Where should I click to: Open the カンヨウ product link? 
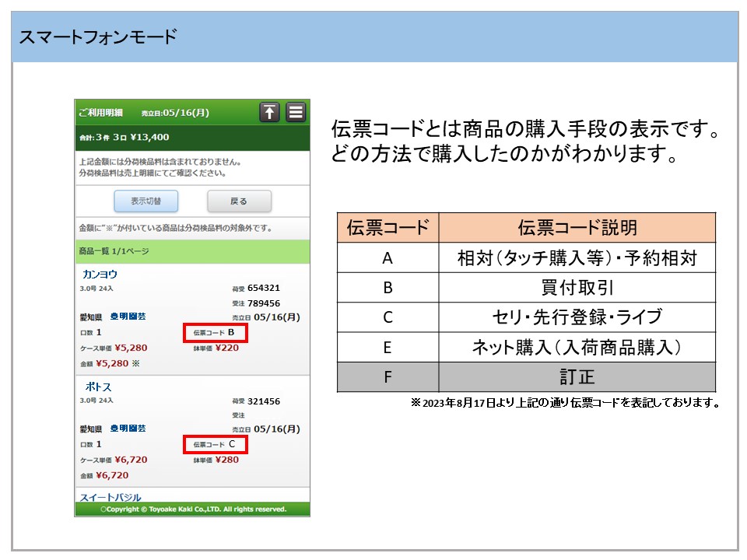[100, 275]
